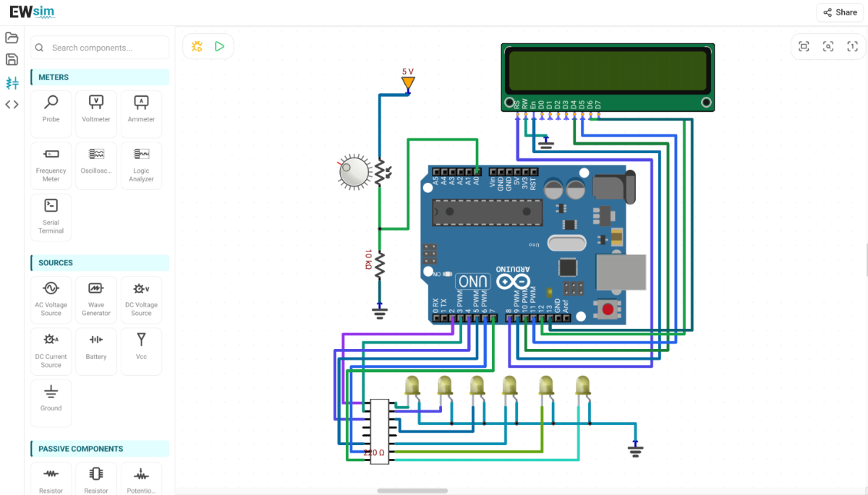Screen dimensions: 868x495
Task: Start simulation with the play button
Action: [219, 46]
